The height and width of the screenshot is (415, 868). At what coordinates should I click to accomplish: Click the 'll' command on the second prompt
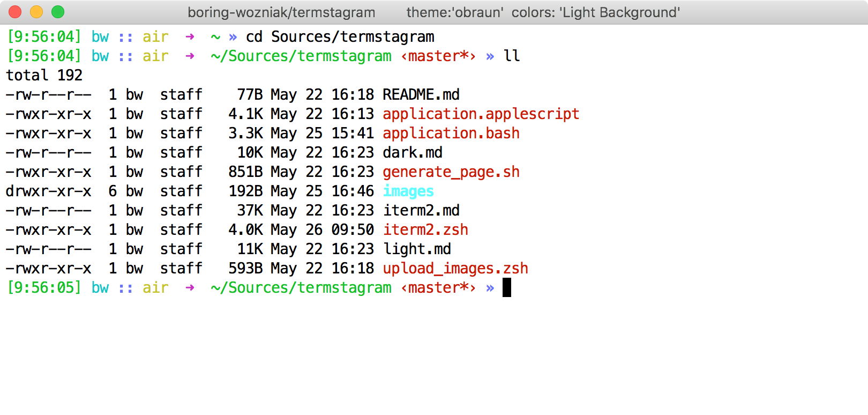tap(512, 56)
